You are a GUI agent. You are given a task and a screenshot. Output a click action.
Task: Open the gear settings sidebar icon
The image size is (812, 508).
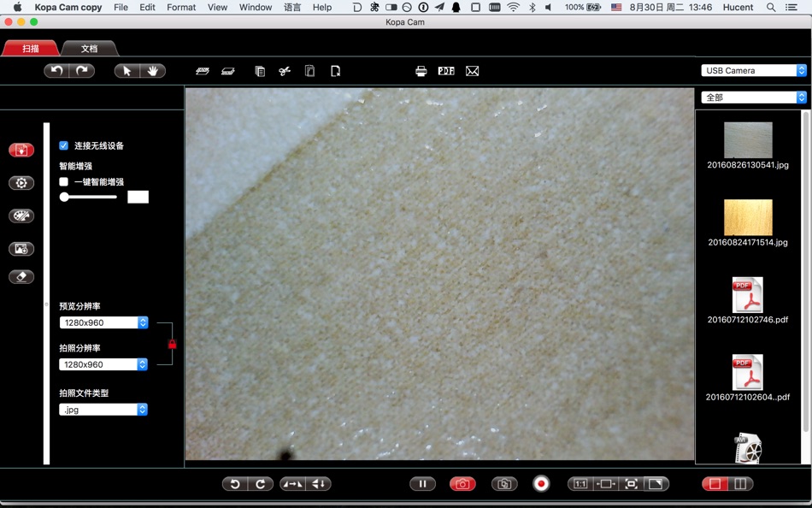click(x=21, y=182)
